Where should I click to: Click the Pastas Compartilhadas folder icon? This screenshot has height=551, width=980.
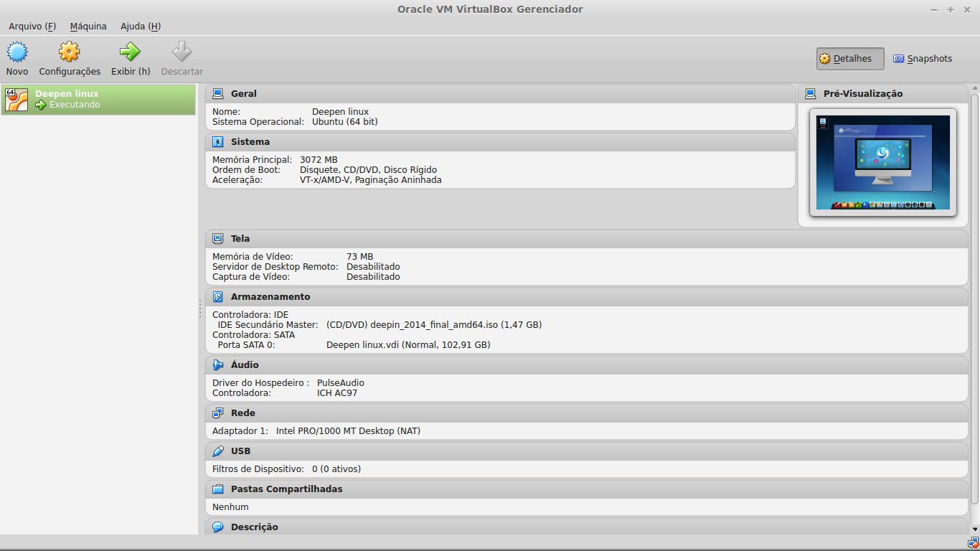(218, 489)
